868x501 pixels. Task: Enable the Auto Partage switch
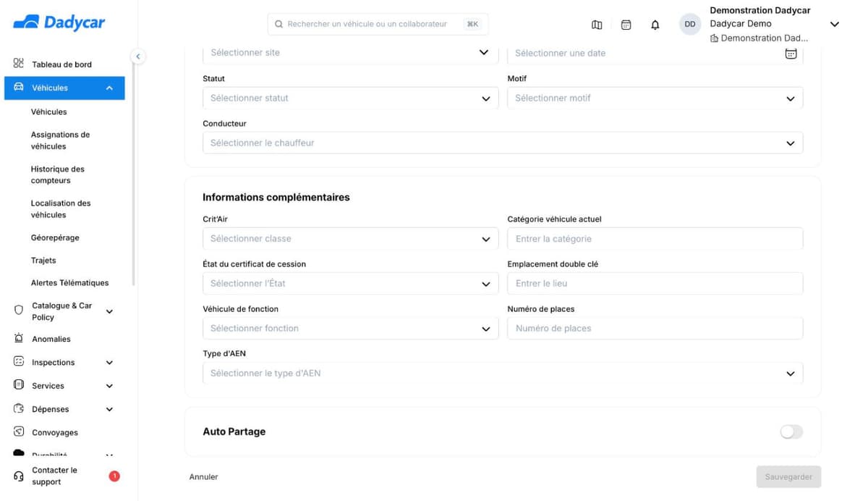click(791, 431)
